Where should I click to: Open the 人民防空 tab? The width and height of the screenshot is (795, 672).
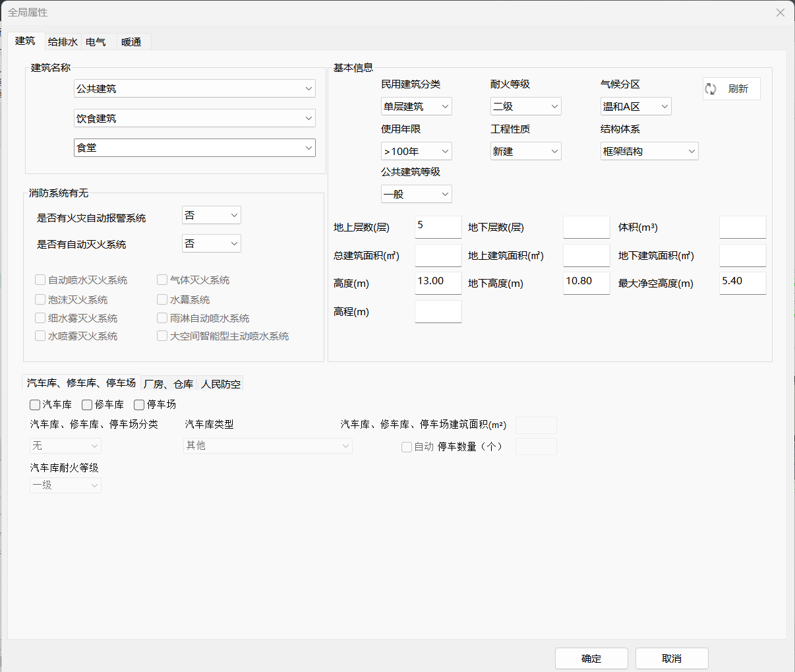(221, 384)
